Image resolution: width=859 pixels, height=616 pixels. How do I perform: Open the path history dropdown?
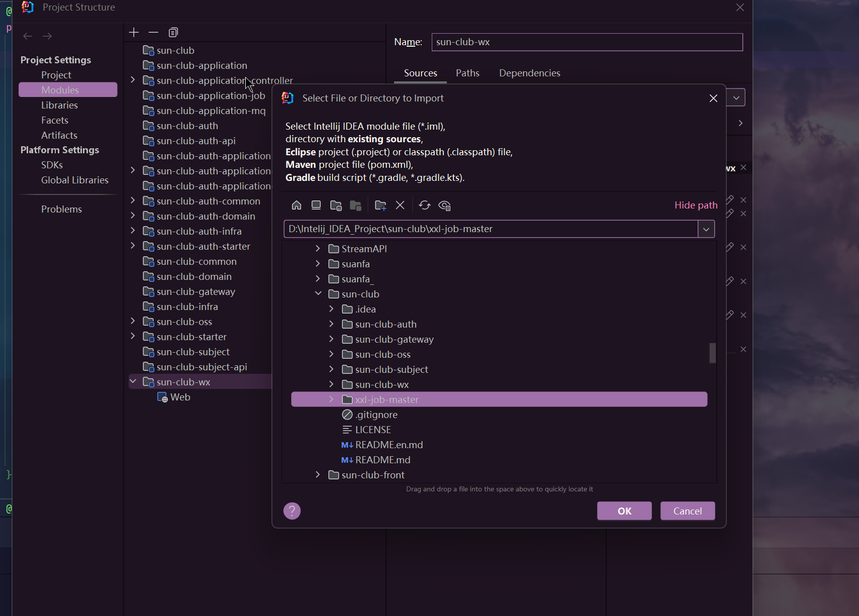[706, 229]
